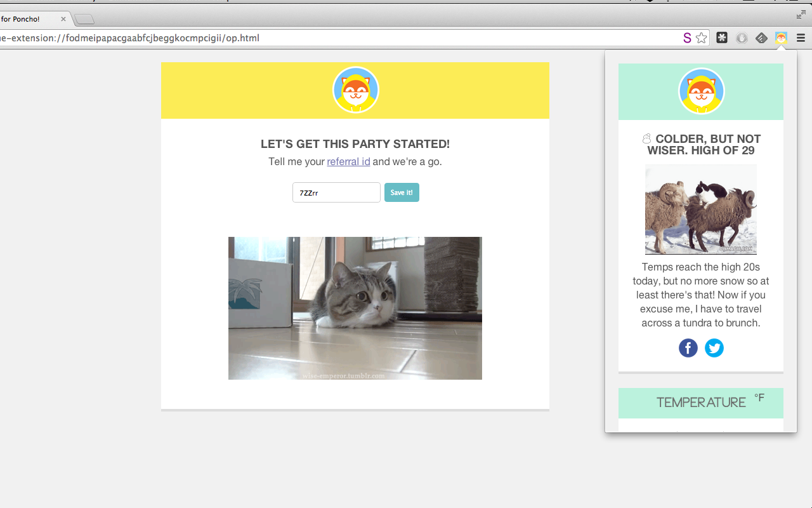This screenshot has height=508, width=812.
Task: Click the Poncho cat logo in yellow header
Action: coord(355,90)
